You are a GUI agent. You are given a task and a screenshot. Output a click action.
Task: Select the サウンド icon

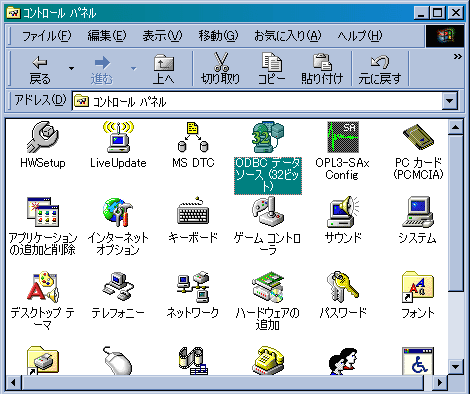[x=343, y=212]
